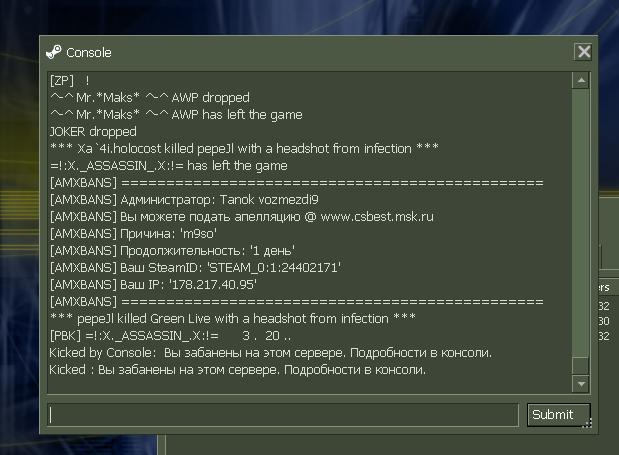The image size is (619, 455).
Task: Click the console scrollbar thumb
Action: (x=581, y=365)
